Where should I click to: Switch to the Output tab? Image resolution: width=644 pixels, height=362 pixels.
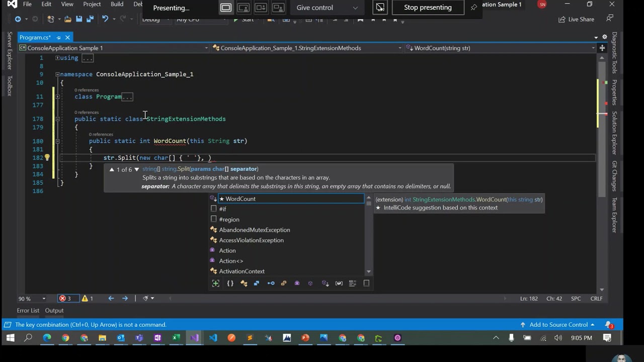[54, 311]
